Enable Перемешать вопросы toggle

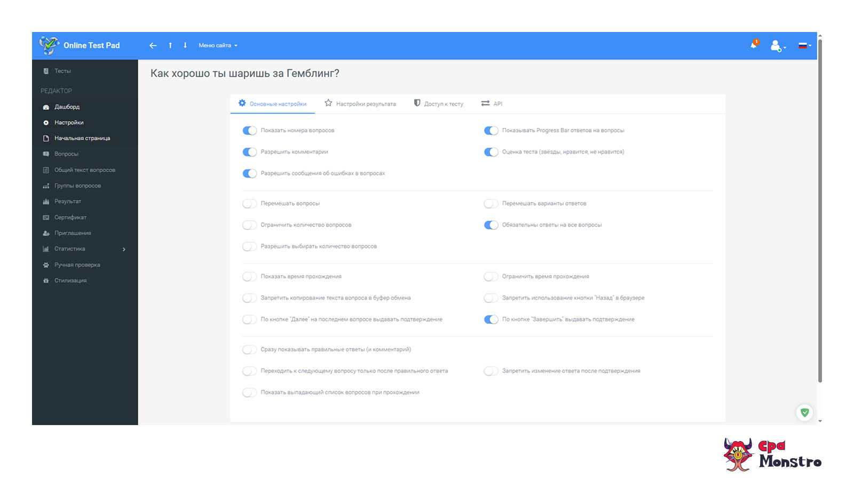[x=250, y=204]
